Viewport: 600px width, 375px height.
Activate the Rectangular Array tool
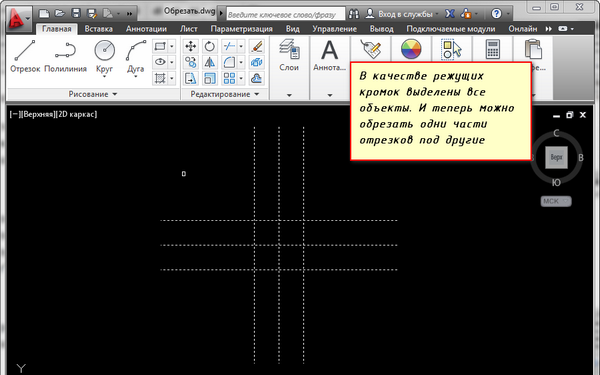pos(229,78)
